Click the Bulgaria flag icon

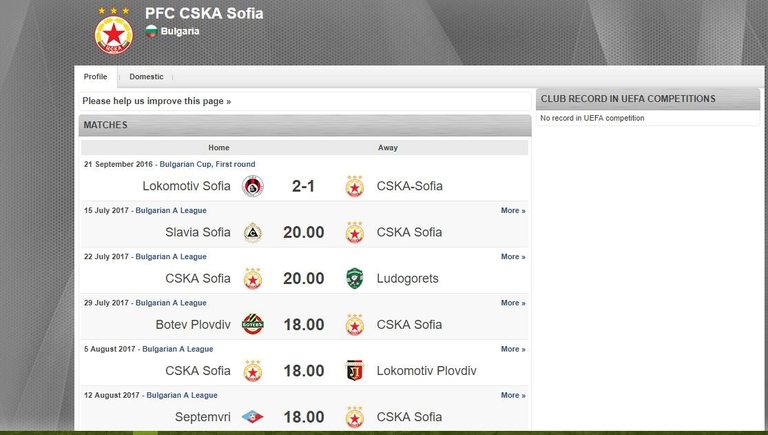(x=151, y=31)
